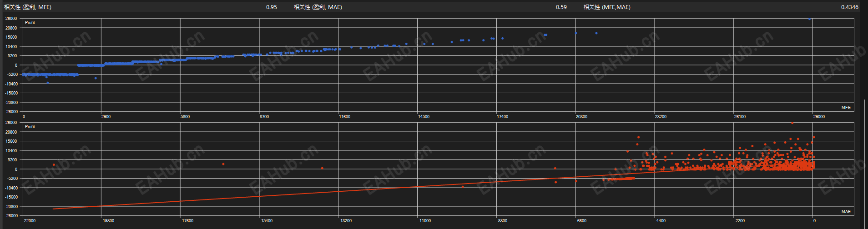Click x-axis tick -19800 under MAE chart
The width and height of the screenshot is (868, 229).
(x=108, y=221)
